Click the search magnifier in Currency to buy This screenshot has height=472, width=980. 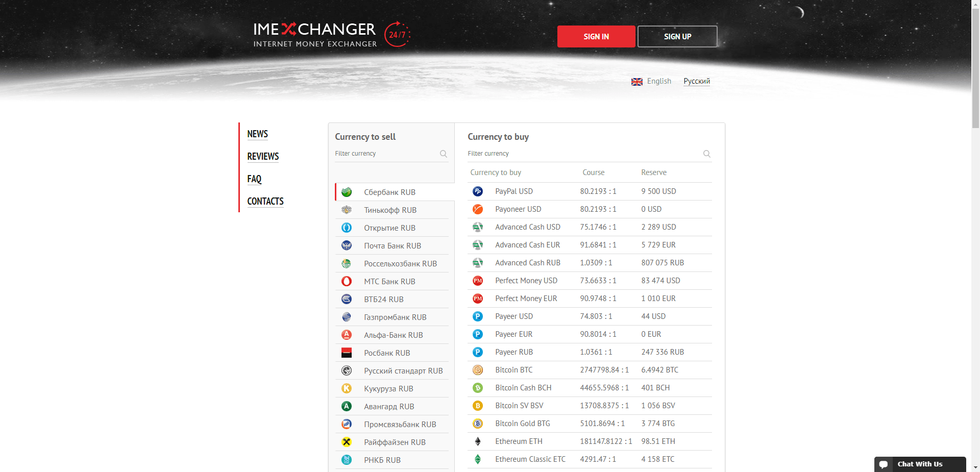[707, 154]
